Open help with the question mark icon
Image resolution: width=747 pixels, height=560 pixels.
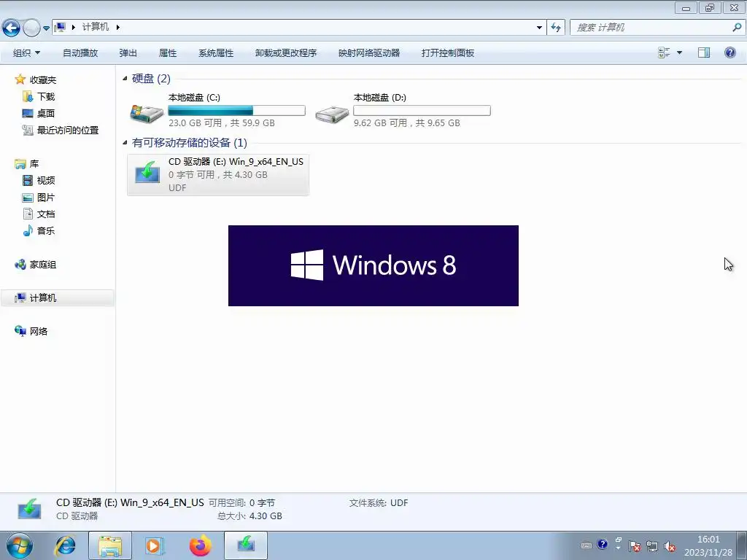tap(729, 52)
